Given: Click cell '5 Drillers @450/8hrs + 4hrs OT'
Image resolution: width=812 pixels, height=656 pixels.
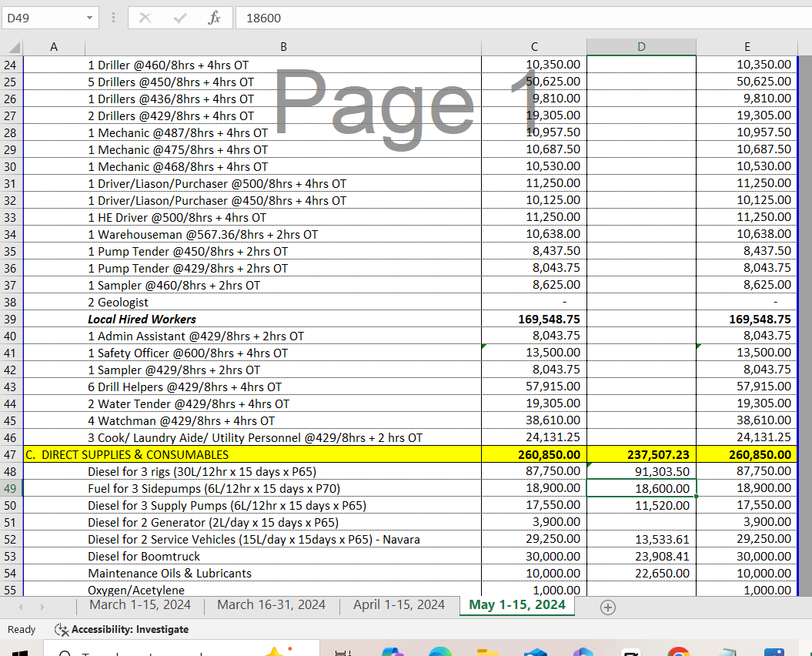Looking at the screenshot, I should (x=283, y=82).
